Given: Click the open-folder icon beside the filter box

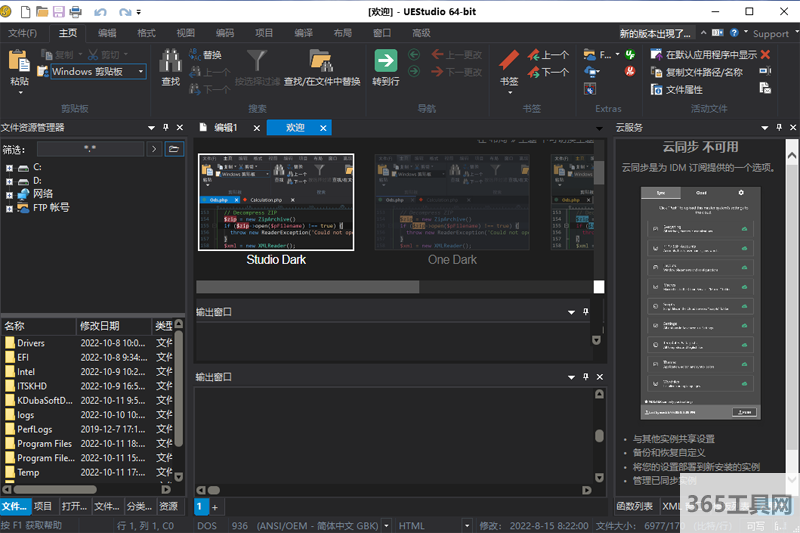Looking at the screenshot, I should pos(174,148).
